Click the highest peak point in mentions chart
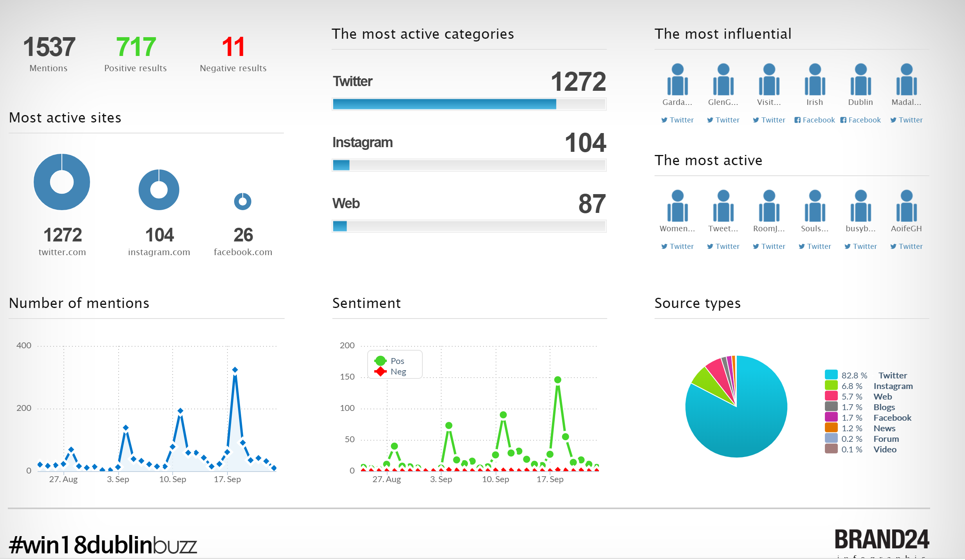Image resolution: width=965 pixels, height=560 pixels. pos(235,370)
